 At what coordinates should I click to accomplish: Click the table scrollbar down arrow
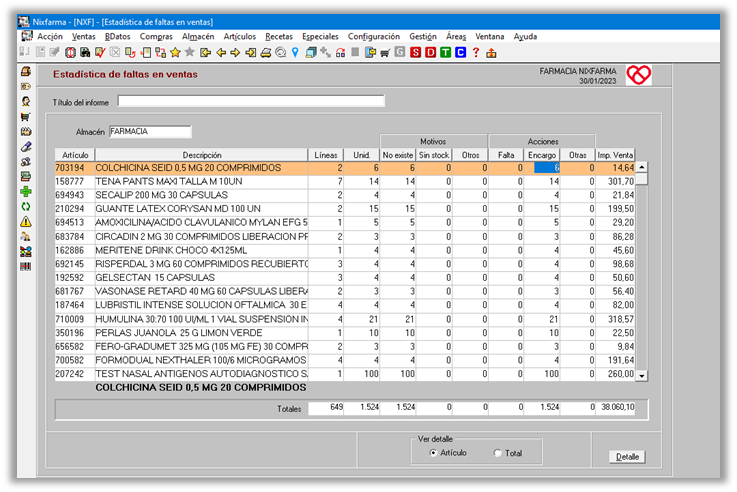coord(642,375)
